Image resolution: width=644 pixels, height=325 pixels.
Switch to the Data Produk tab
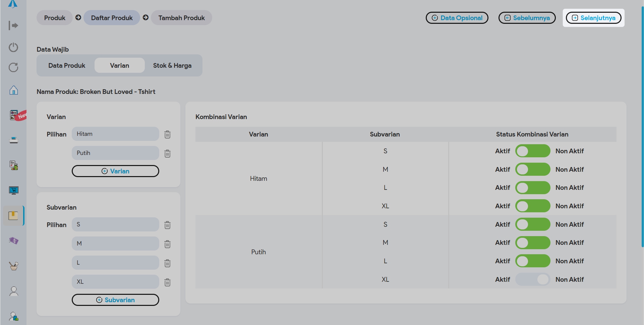coord(67,65)
